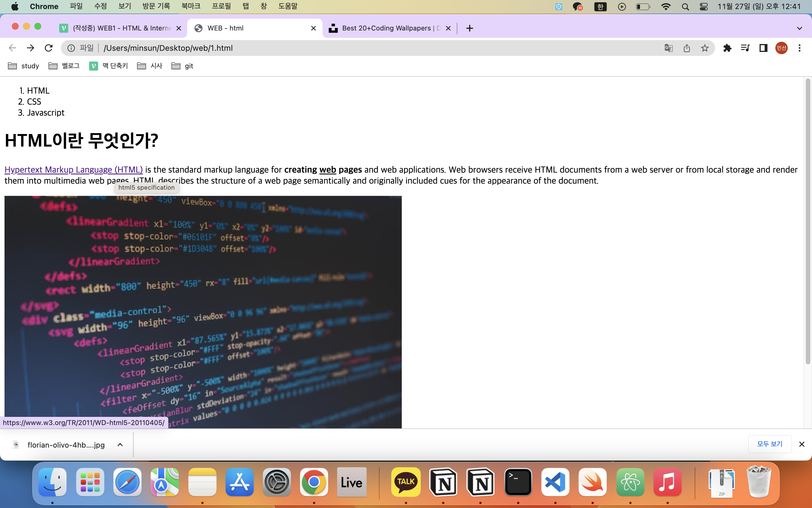Image resolution: width=812 pixels, height=508 pixels.
Task: Open Launchpad from the Dock
Action: [90, 482]
